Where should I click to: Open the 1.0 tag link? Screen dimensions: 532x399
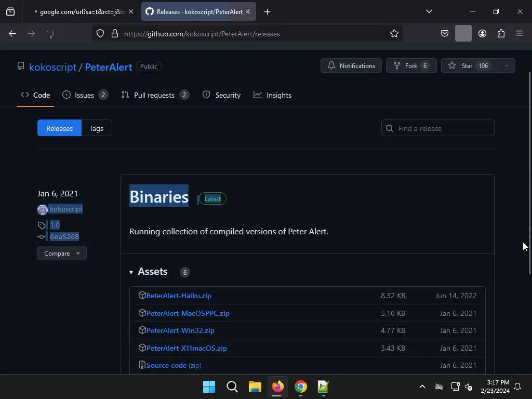point(55,224)
